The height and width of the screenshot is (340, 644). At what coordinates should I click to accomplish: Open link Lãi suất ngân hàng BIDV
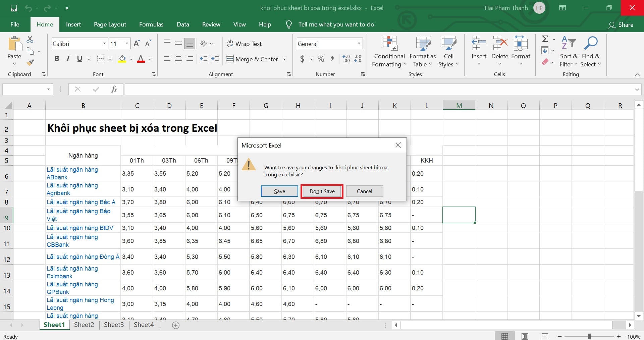pos(80,228)
